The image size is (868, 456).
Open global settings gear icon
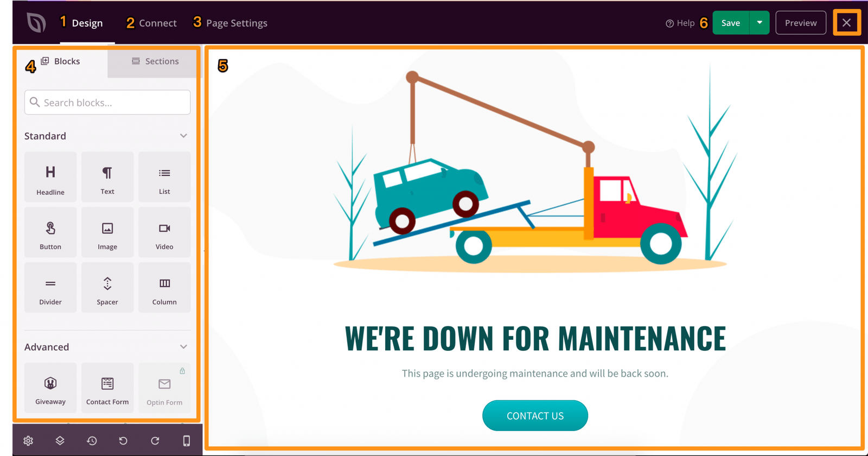28,441
